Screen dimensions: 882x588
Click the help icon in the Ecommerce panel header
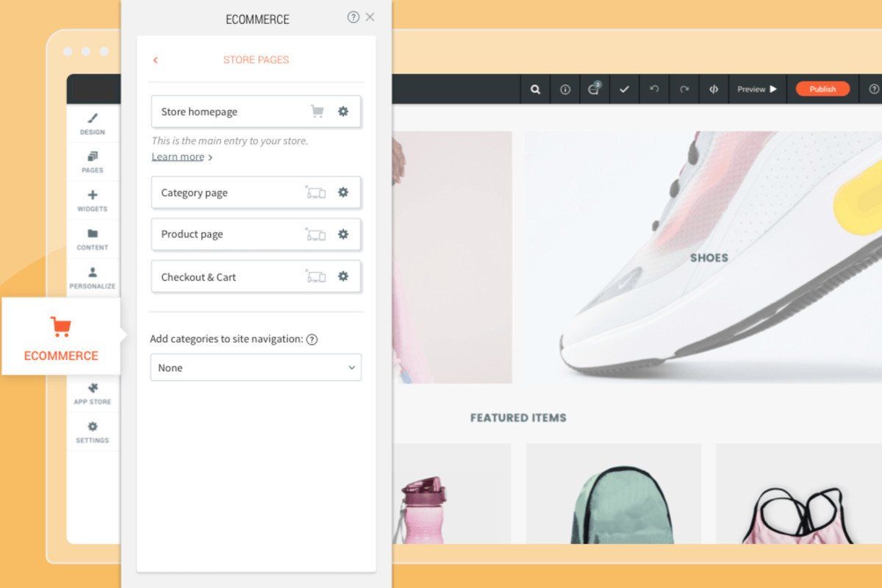(x=354, y=17)
